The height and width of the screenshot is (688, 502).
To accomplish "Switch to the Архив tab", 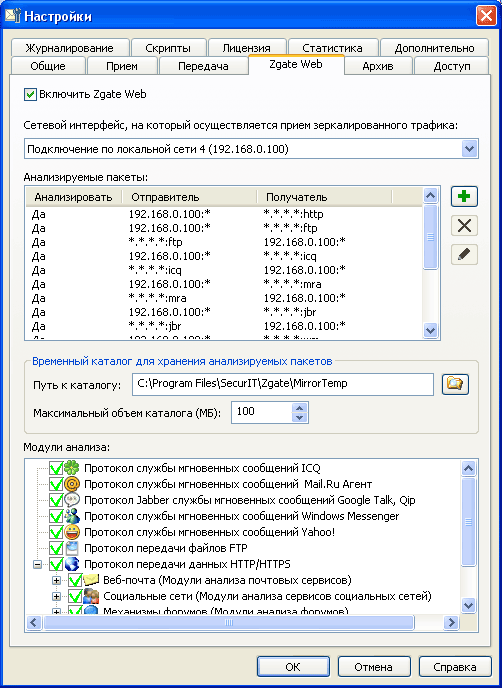I will click(378, 66).
